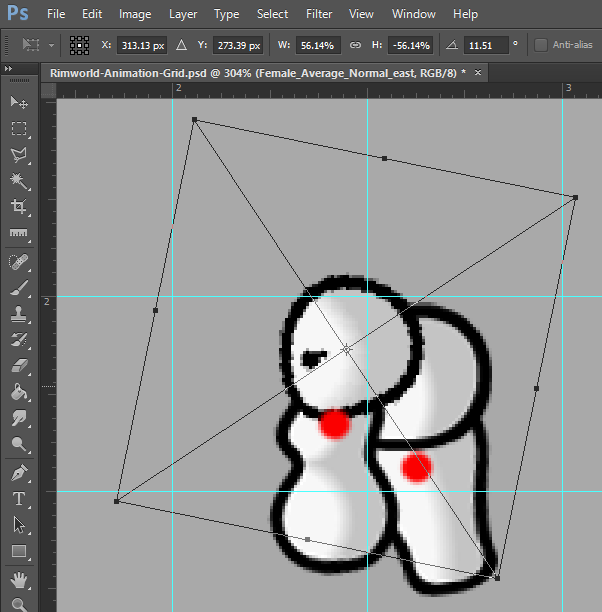Viewport: 602px width, 612px height.
Task: Select the Paint Bucket tool
Action: click(x=19, y=392)
